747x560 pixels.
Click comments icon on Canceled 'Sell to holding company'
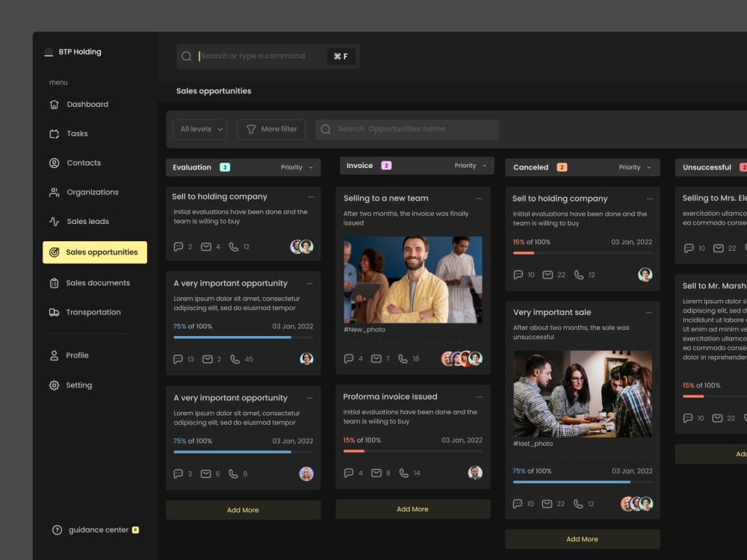[x=518, y=275]
